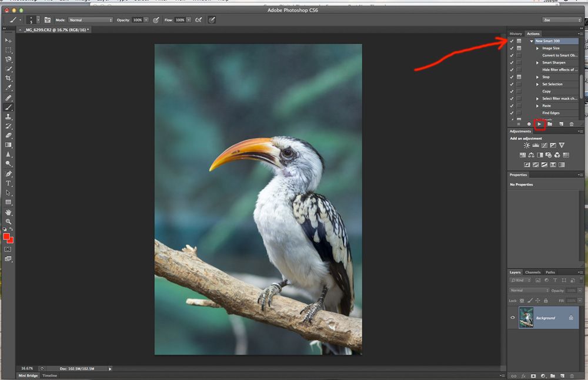Select the Crop tool in the toolbox
Image resolution: width=588 pixels, height=380 pixels.
(8, 78)
